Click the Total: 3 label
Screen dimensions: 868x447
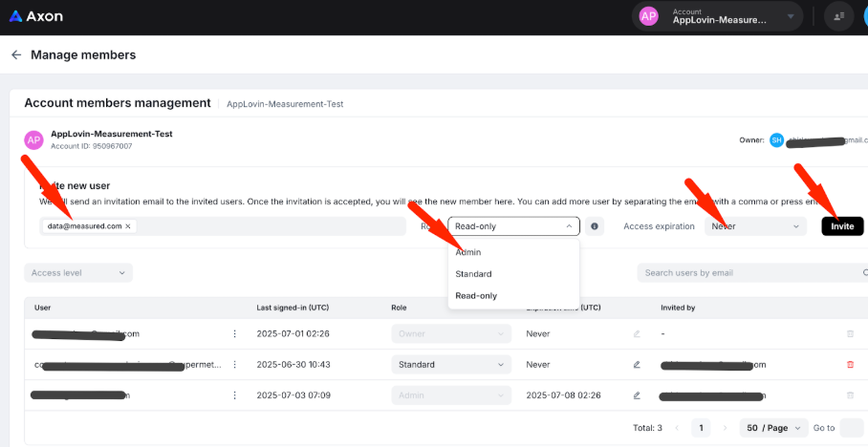[x=648, y=428]
